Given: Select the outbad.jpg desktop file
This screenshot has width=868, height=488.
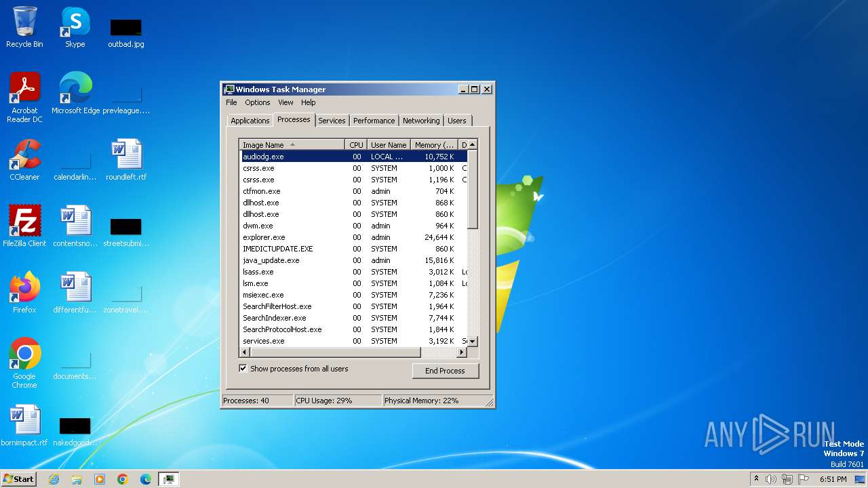Looking at the screenshot, I should pyautogui.click(x=126, y=33).
